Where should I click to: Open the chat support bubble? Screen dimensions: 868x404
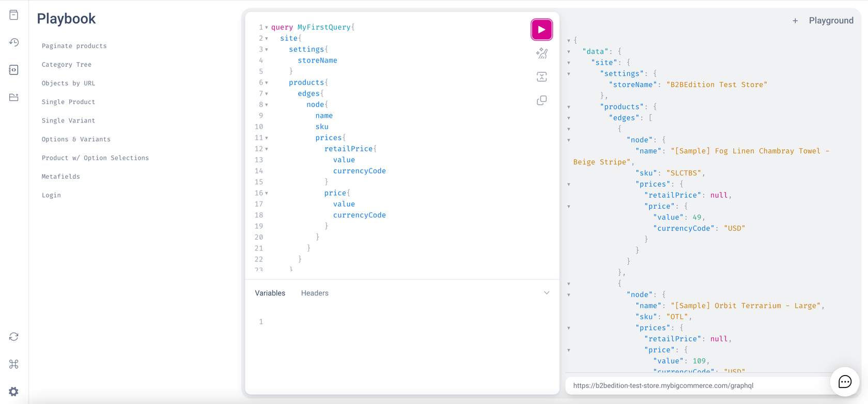tap(844, 382)
